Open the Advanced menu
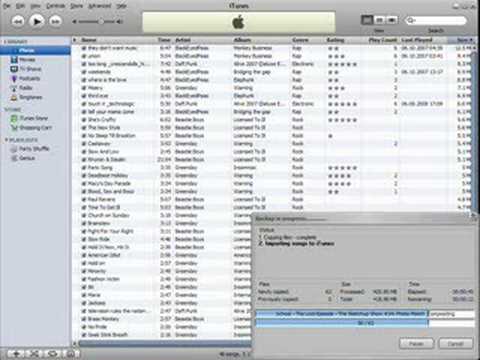The height and width of the screenshot is (360, 480). pos(98,6)
